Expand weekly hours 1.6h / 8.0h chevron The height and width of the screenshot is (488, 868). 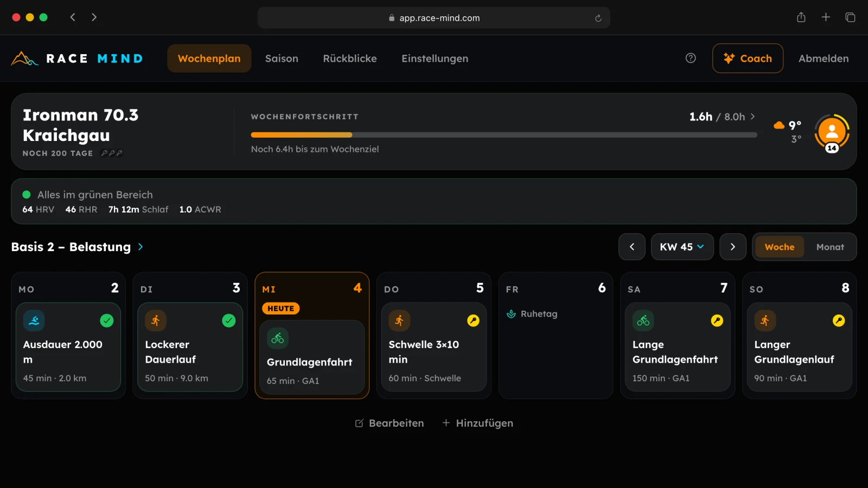[x=752, y=117]
